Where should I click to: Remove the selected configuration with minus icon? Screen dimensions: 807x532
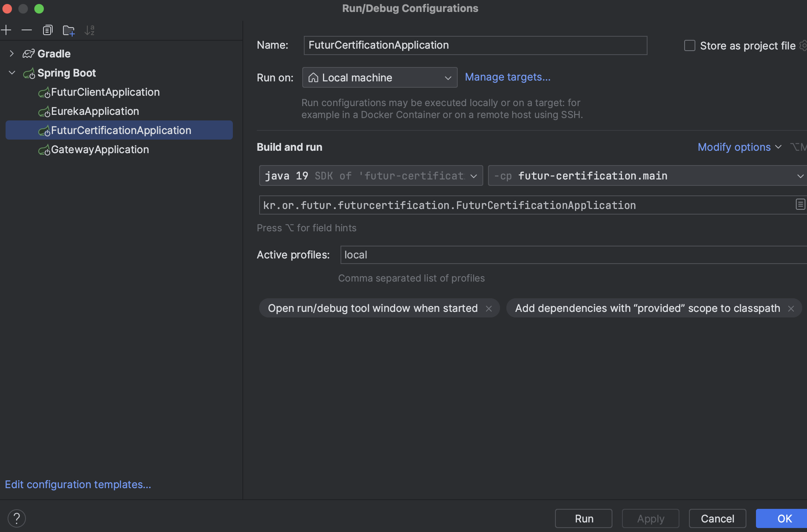[27, 30]
